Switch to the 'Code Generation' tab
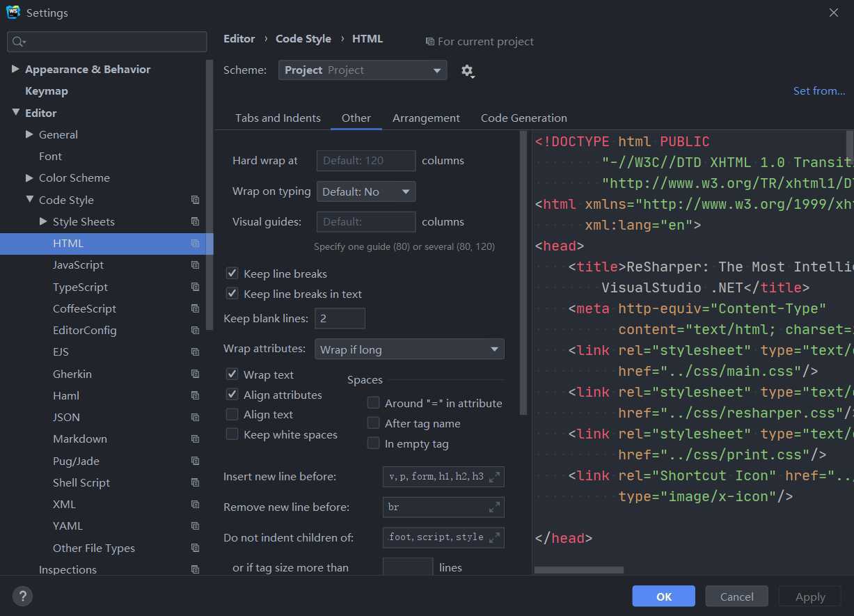Image resolution: width=854 pixels, height=616 pixels. pos(524,118)
